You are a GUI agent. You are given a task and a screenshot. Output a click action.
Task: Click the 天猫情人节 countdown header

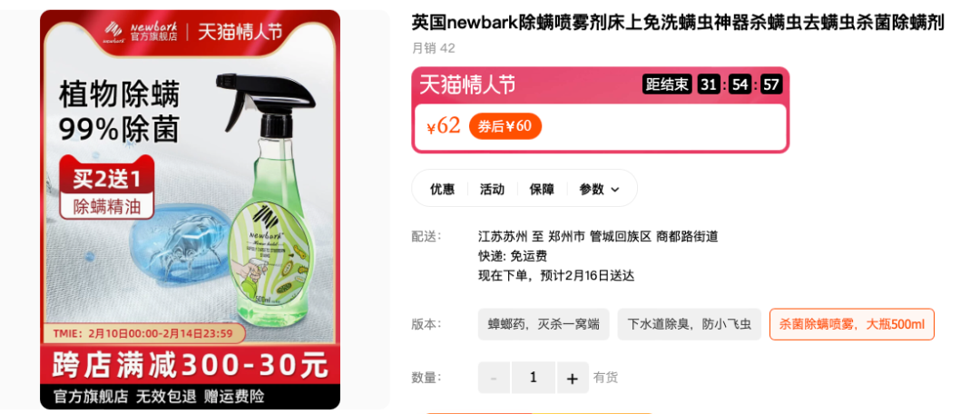coord(467,84)
